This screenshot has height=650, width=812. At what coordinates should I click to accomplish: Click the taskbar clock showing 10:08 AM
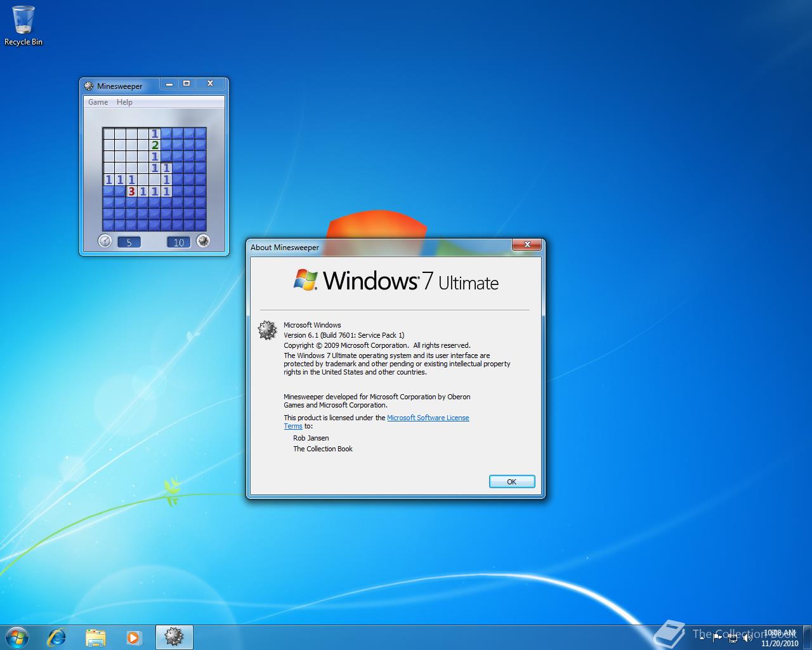(780, 637)
